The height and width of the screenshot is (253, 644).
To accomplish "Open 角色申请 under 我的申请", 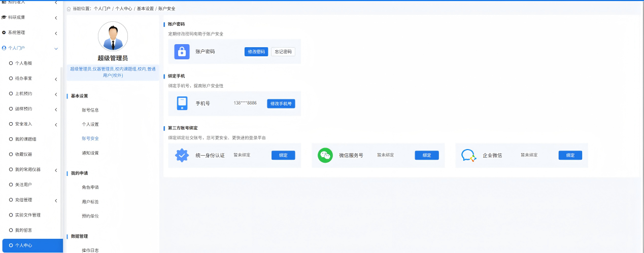I will click(x=90, y=187).
